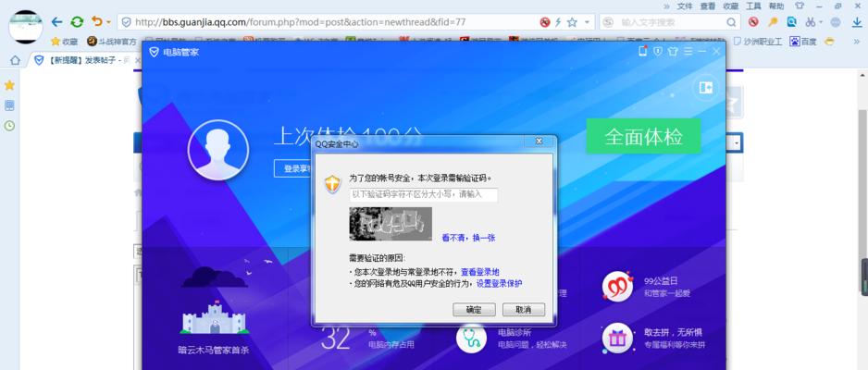This screenshot has width=868, height=370.
Task: Open the 沙洲职业工 bookmark
Action: [x=758, y=42]
